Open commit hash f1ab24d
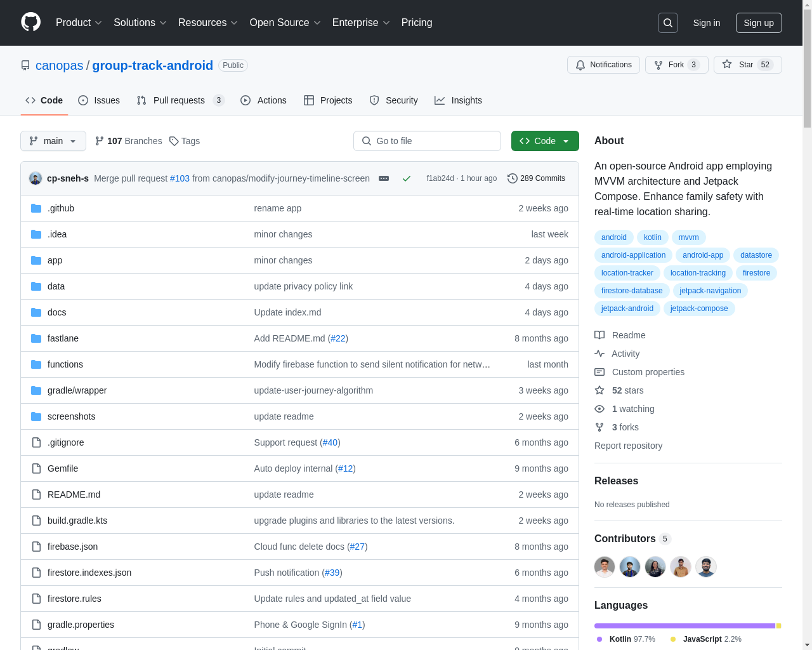This screenshot has height=650, width=812. 440,178
